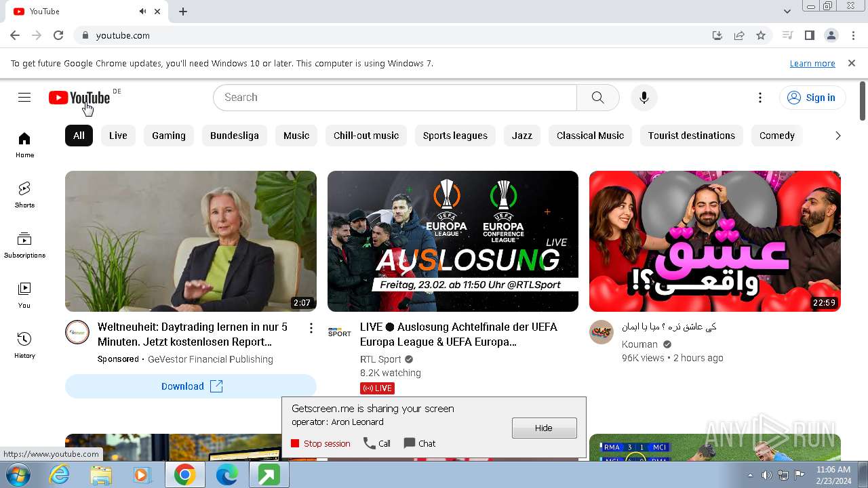This screenshot has width=868, height=488.
Task: Select the Live chip
Action: tap(118, 136)
